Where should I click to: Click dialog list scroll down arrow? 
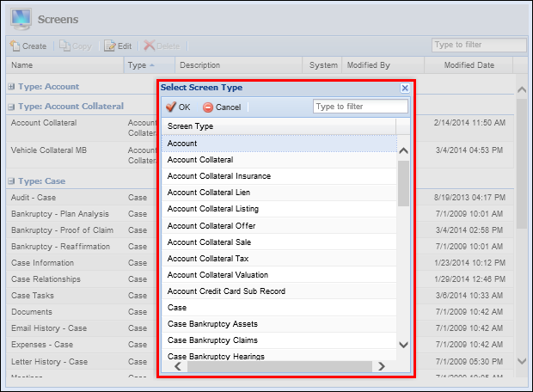(x=403, y=345)
